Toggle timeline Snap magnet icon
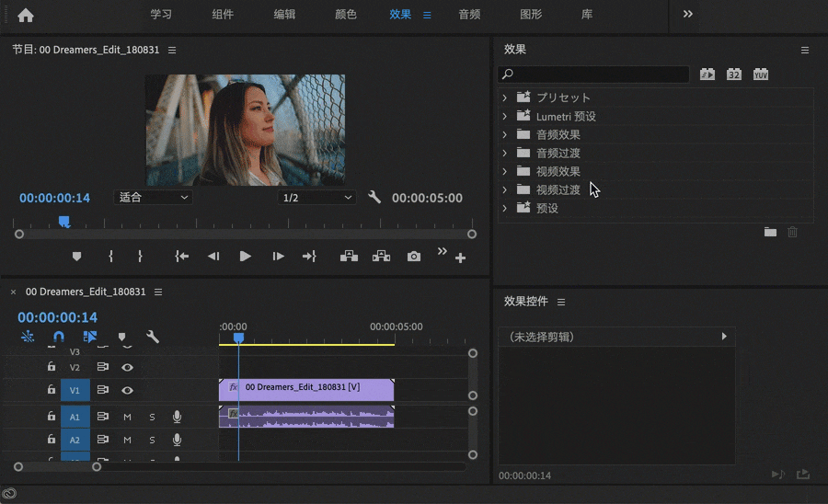Screen dimensions: 828x504 coord(59,337)
